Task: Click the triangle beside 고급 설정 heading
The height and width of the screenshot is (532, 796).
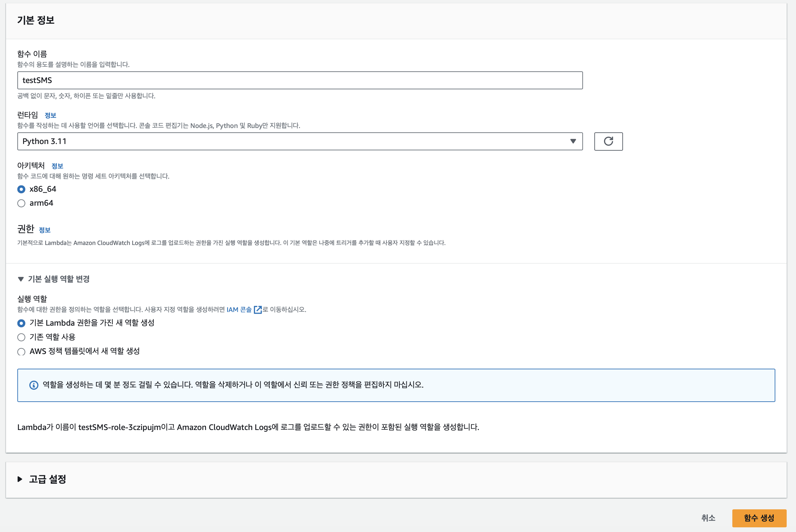Action: 20,479
